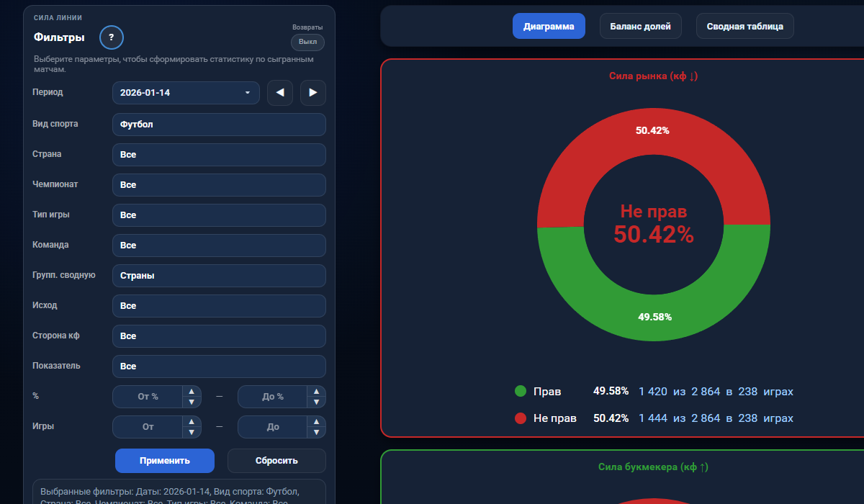864x504 pixels.
Task: Decrease the % До value with down arrow
Action: (316, 402)
